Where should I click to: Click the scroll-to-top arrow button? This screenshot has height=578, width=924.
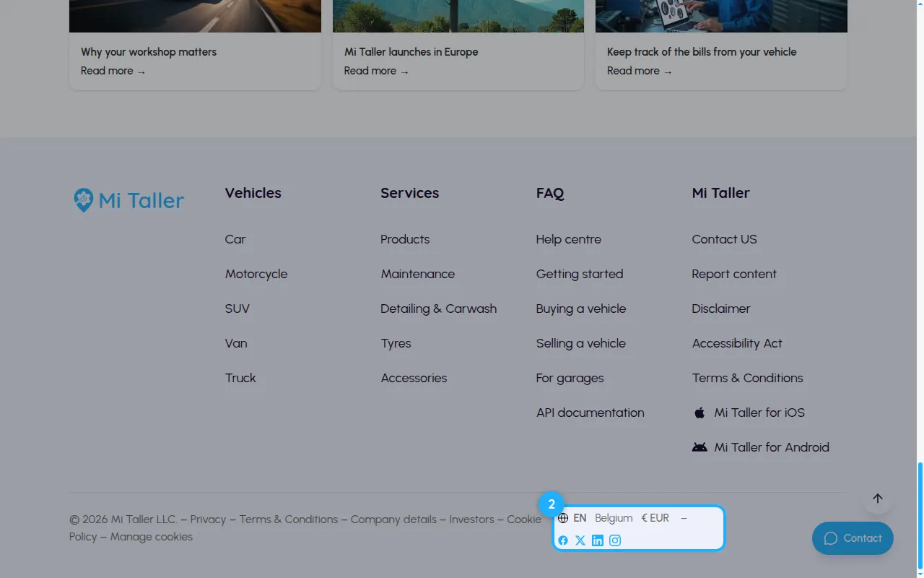pyautogui.click(x=878, y=499)
